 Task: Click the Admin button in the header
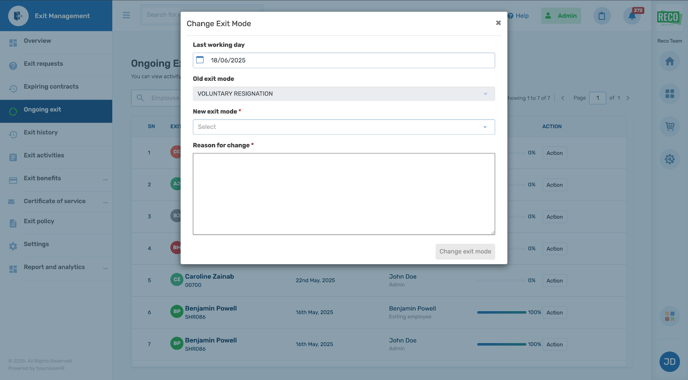pos(561,16)
